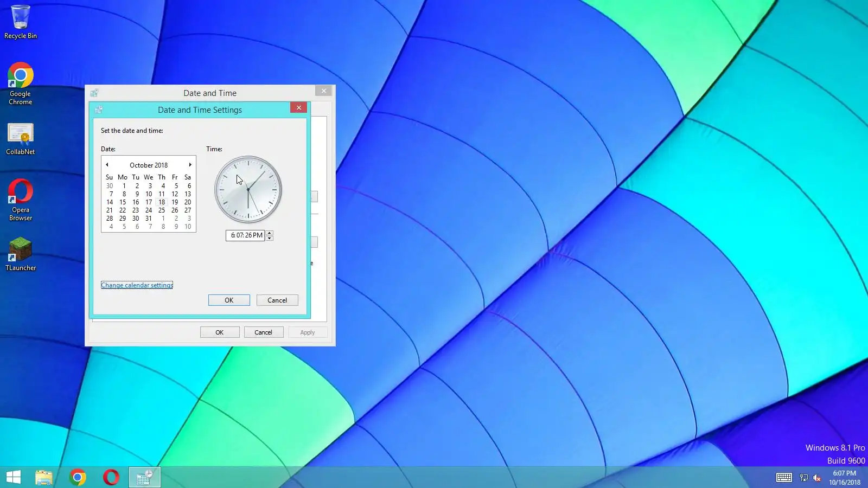Viewport: 868px width, 488px height.
Task: Select October 15 in the calendar
Action: pos(123,202)
